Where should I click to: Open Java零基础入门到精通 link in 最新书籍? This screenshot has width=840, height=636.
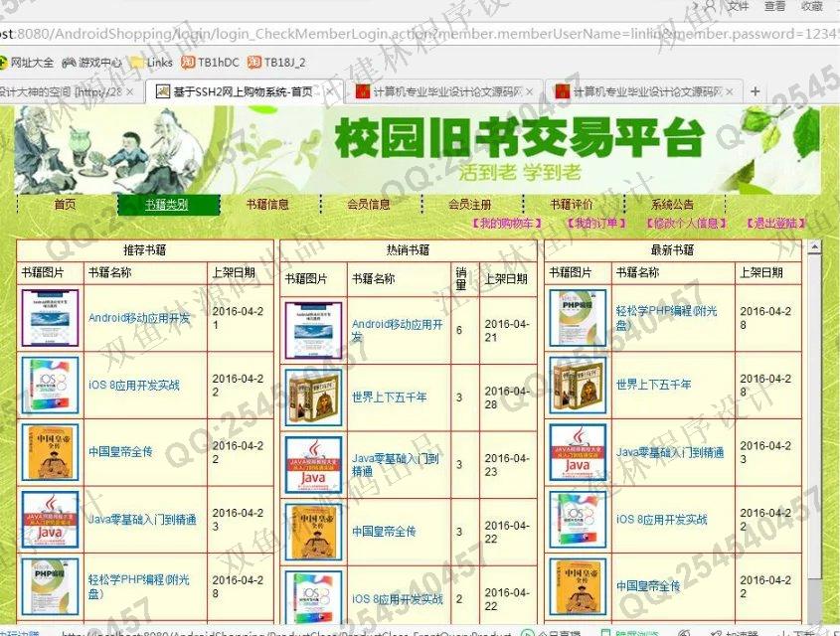click(x=670, y=452)
